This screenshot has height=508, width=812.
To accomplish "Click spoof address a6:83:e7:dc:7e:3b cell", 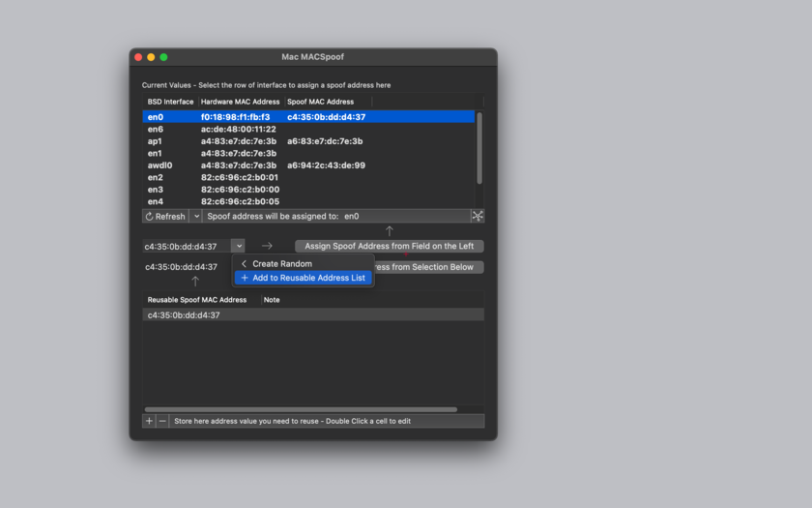I will point(325,141).
